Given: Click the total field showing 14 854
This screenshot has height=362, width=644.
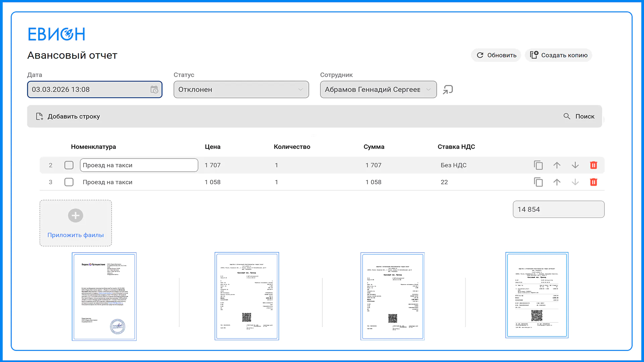Looking at the screenshot, I should (558, 209).
